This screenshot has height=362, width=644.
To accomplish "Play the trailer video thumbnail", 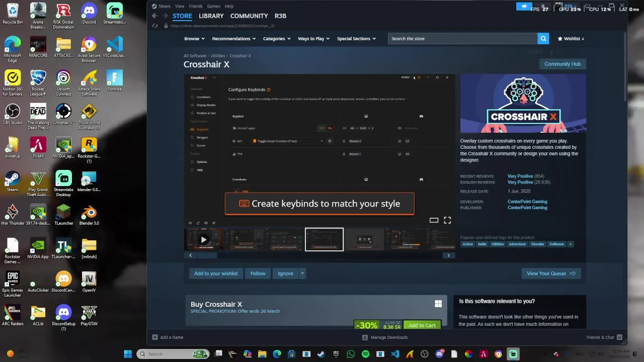I will [x=203, y=239].
